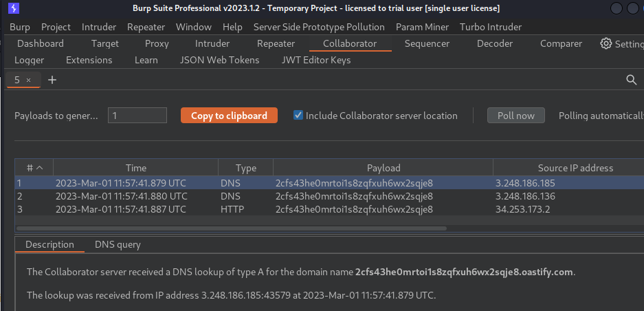
Task: Open the Burp menu
Action: click(x=20, y=27)
